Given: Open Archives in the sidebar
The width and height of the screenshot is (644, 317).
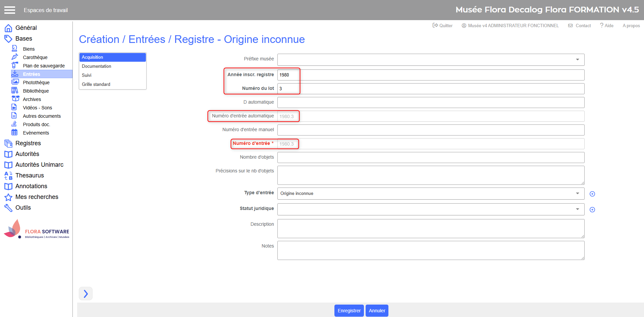Looking at the screenshot, I should [32, 99].
